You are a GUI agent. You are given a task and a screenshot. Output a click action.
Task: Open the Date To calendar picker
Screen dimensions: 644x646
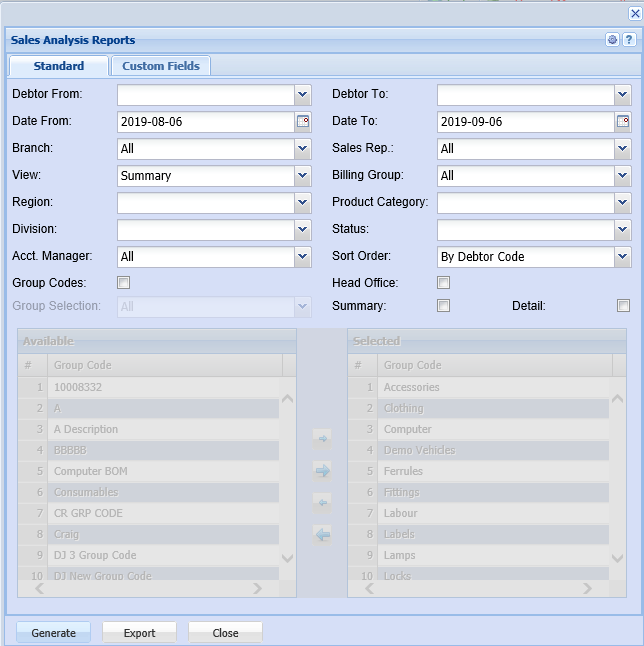(x=623, y=122)
